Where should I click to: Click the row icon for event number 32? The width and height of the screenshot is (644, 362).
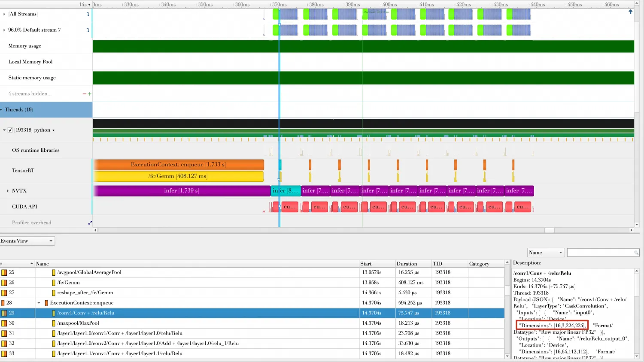(x=4, y=344)
